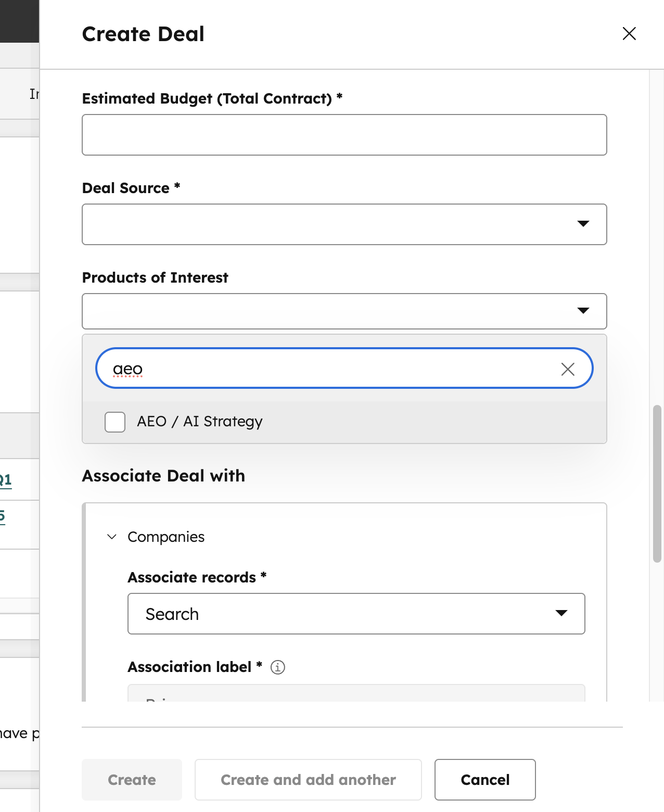Check the AEO / AI Strategy checkbox

click(x=115, y=422)
